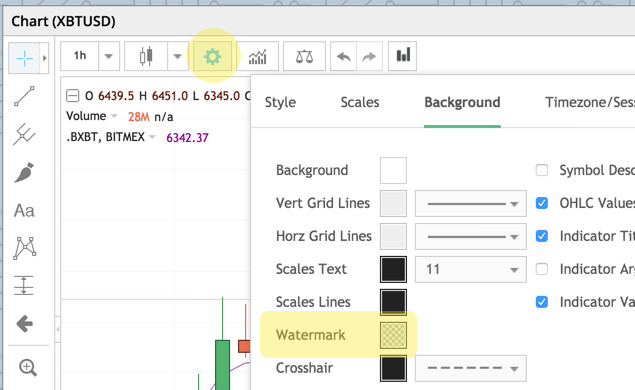This screenshot has width=635, height=390.
Task: Select the trend line drawing tool
Action: (24, 96)
